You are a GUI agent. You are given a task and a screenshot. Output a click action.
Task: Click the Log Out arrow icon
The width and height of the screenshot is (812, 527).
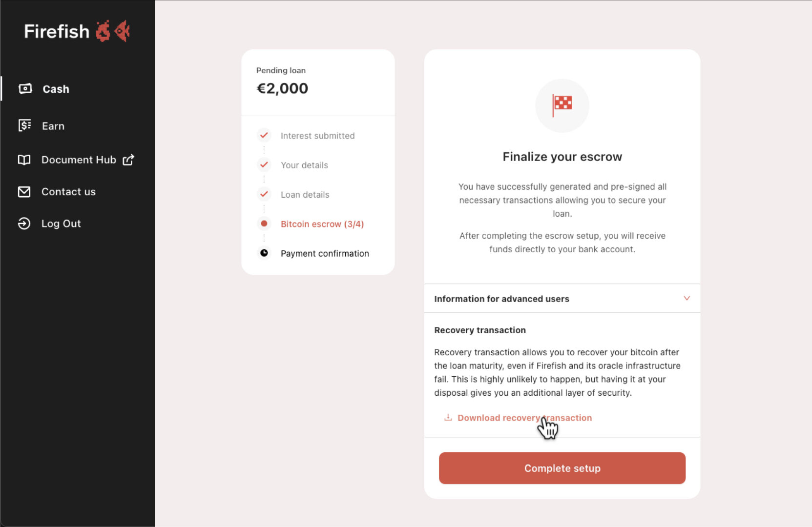[x=24, y=223]
